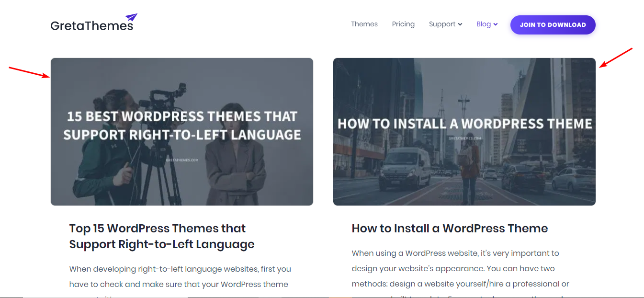Viewport: 644px width, 298px height.
Task: Open the right-to-left language themes thumbnail
Action: (x=182, y=132)
